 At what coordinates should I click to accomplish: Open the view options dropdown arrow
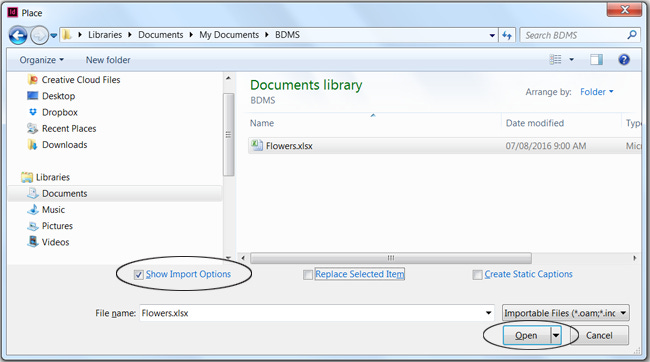point(572,60)
